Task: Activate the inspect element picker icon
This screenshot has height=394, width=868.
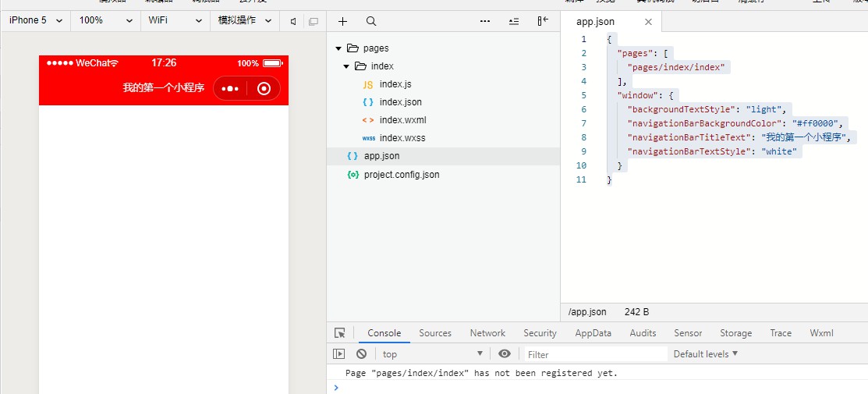Action: pos(339,333)
